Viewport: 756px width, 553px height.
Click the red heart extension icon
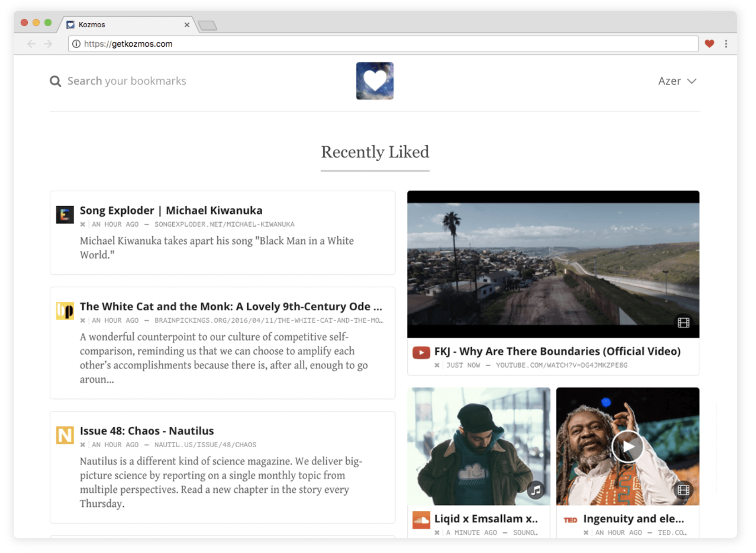(x=709, y=44)
